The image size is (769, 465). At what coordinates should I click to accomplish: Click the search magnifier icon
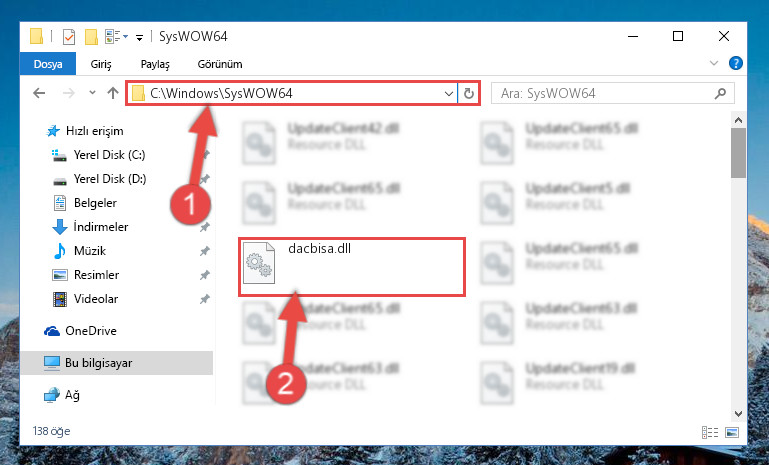(720, 93)
